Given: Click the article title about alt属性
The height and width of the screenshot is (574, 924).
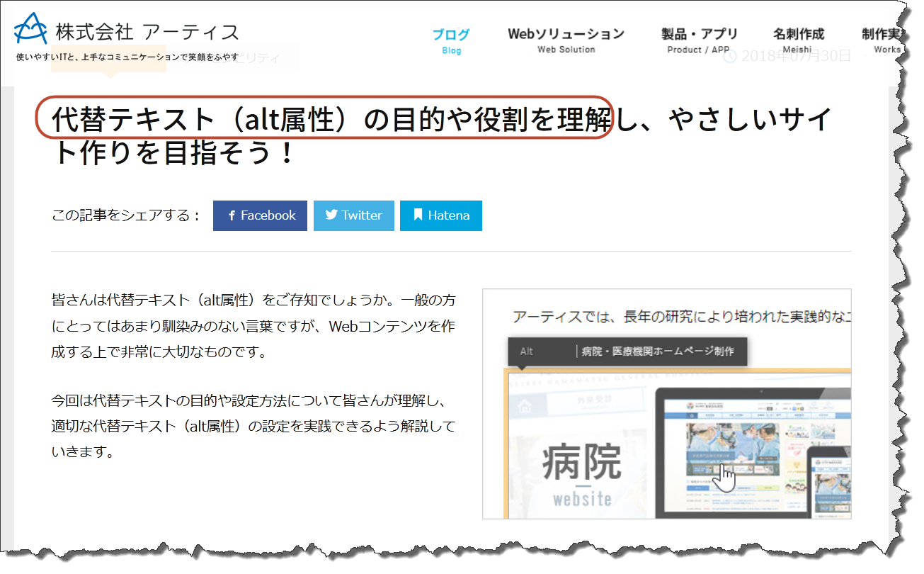Looking at the screenshot, I should [x=440, y=136].
